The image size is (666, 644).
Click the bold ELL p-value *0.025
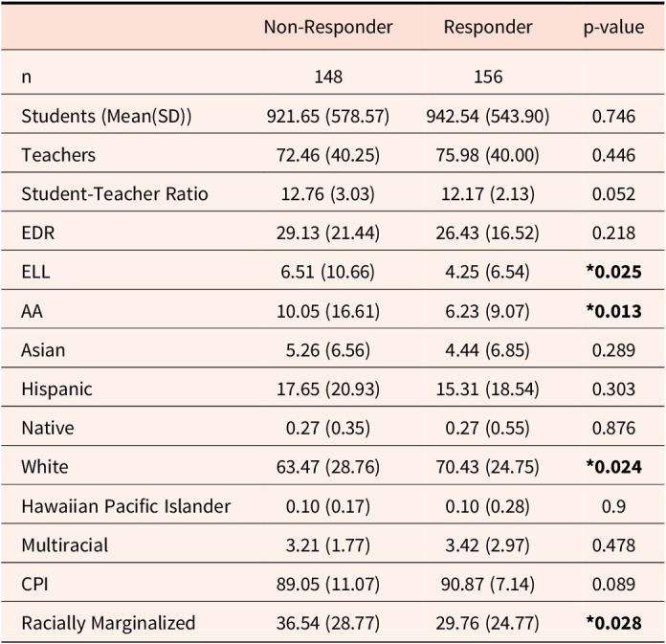(613, 272)
